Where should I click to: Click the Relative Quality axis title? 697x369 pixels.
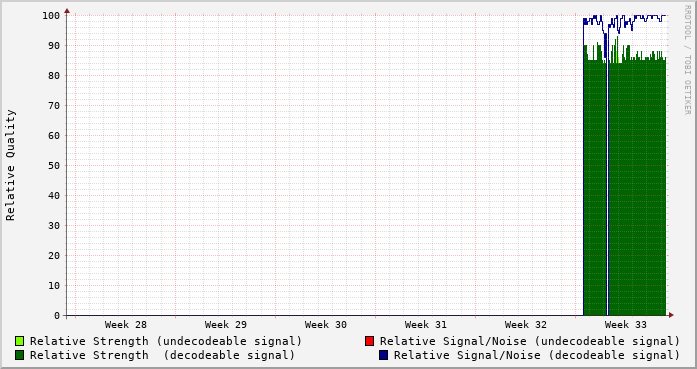pos(11,165)
